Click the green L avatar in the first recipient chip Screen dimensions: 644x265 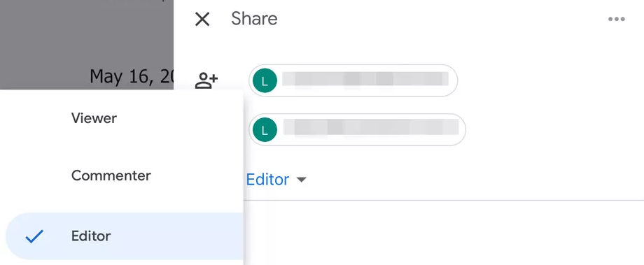coord(265,80)
